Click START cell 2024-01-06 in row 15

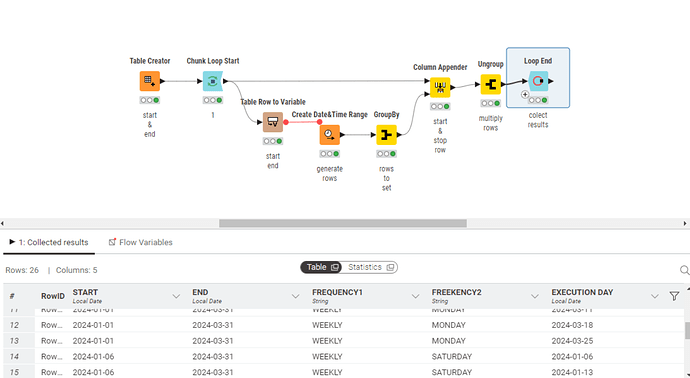pos(93,372)
